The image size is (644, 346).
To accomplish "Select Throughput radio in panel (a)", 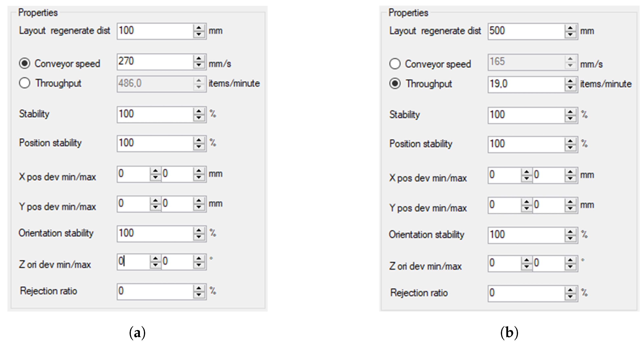I will [24, 83].
